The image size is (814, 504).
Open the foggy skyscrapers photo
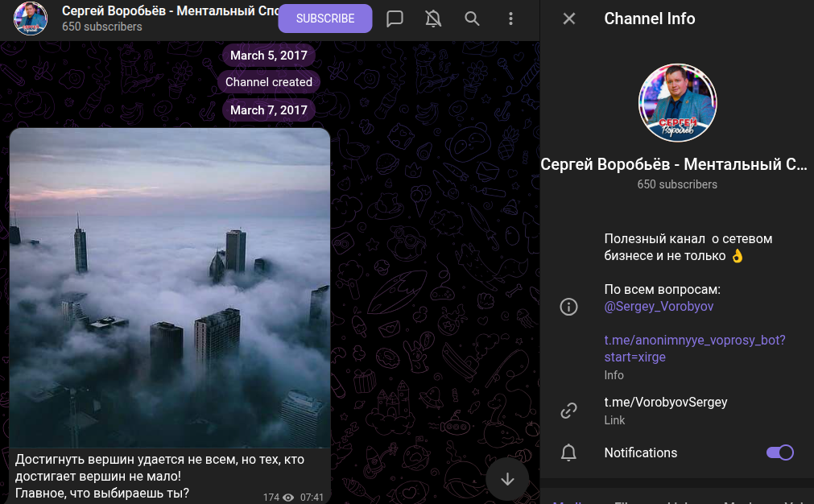coord(170,287)
